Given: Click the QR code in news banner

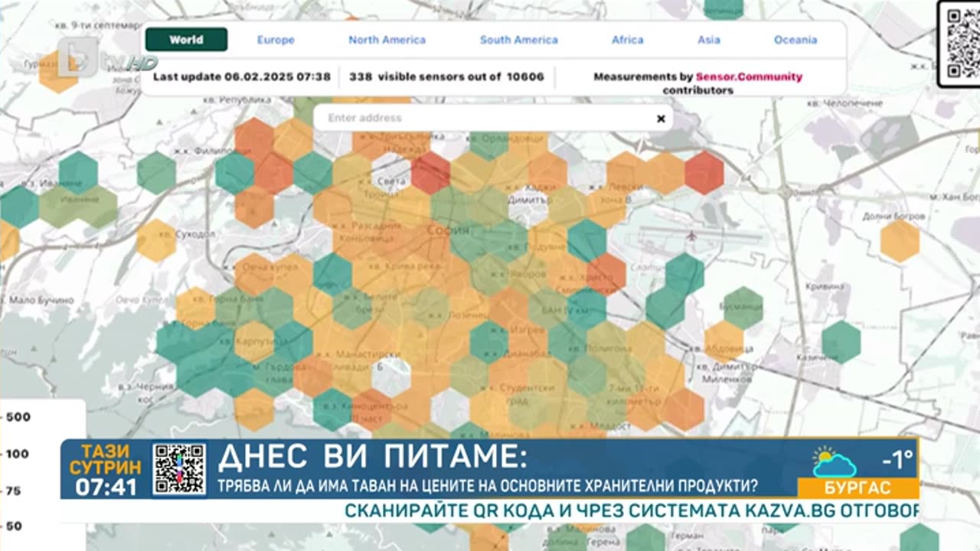Looking at the screenshot, I should 179,468.
